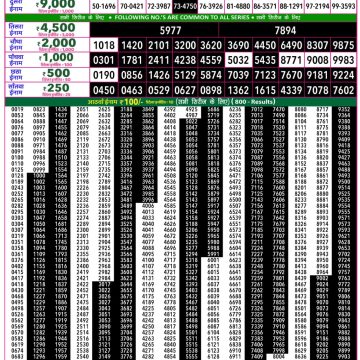The height and width of the screenshot is (360, 360).
Task: Click the number 7602
Action: (x=343, y=90)
